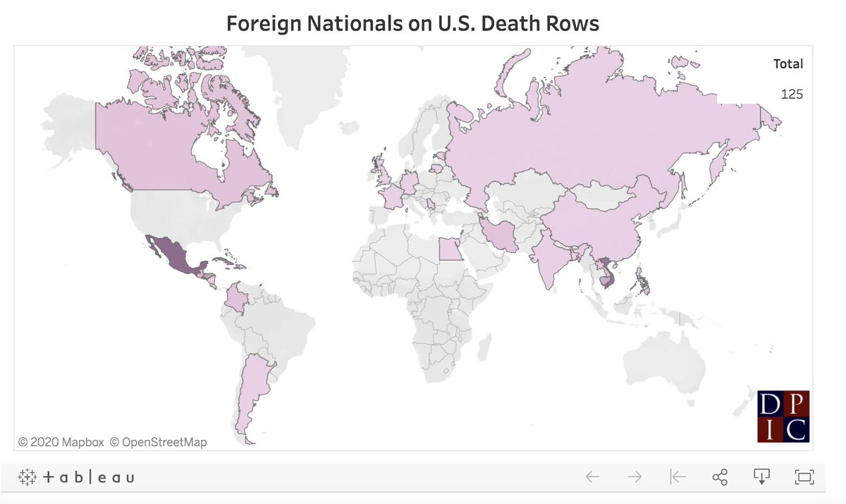Click the chart title 'Foreign Nationals on U.S. Death Rows'

coord(412,23)
